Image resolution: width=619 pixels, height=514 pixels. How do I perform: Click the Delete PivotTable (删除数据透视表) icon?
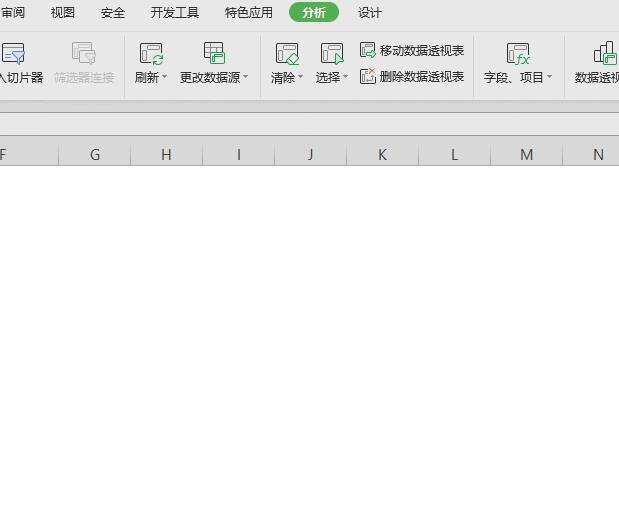(368, 76)
